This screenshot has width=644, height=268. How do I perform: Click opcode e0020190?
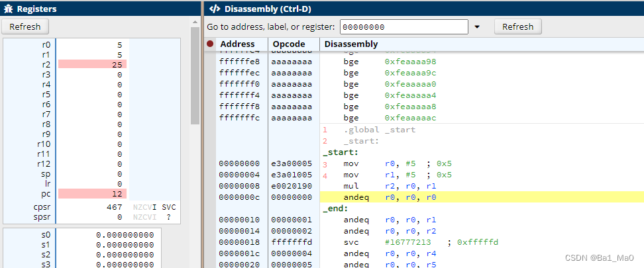click(292, 186)
